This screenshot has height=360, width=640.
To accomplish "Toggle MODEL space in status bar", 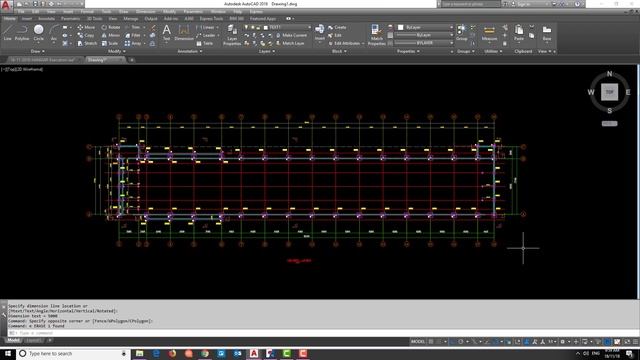I will click(x=418, y=342).
